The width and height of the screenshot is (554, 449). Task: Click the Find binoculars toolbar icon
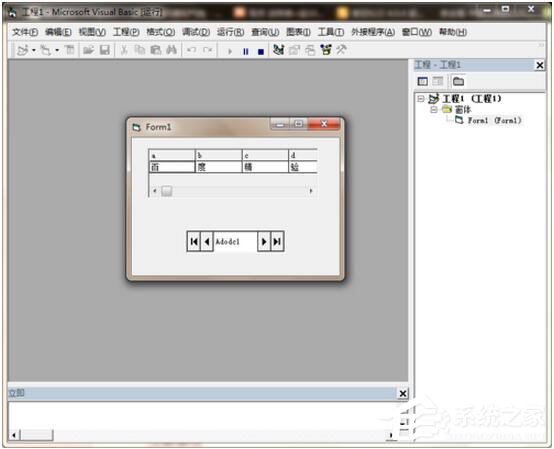(171, 50)
